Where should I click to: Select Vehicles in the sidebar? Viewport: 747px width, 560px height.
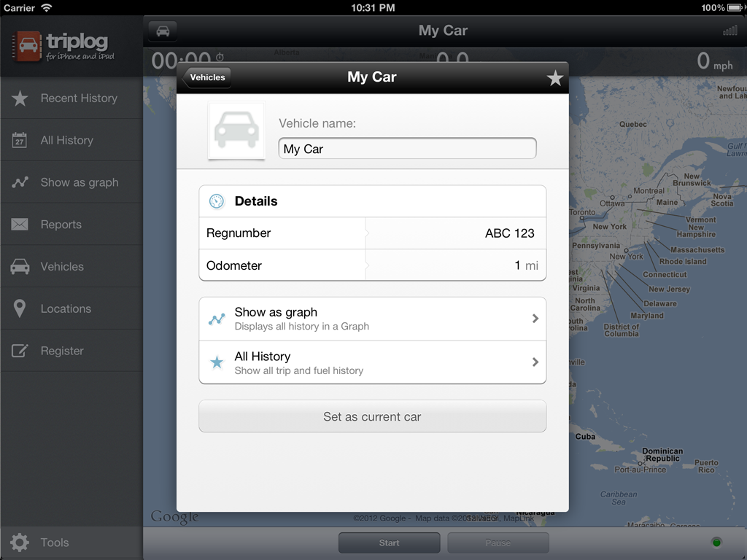[71, 267]
